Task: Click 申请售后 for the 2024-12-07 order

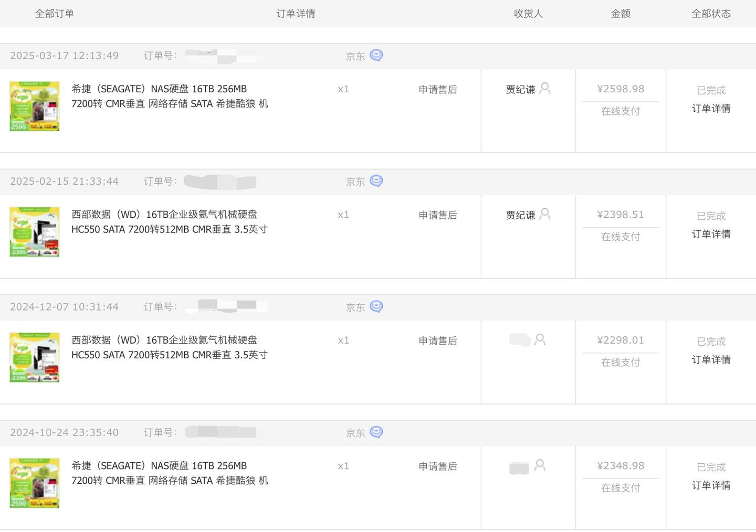Action: click(x=438, y=341)
